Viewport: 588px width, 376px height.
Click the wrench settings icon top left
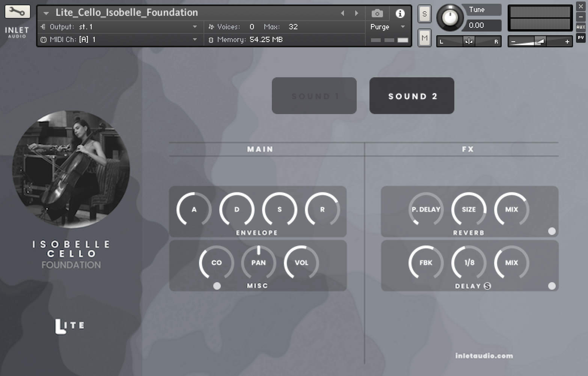[17, 12]
